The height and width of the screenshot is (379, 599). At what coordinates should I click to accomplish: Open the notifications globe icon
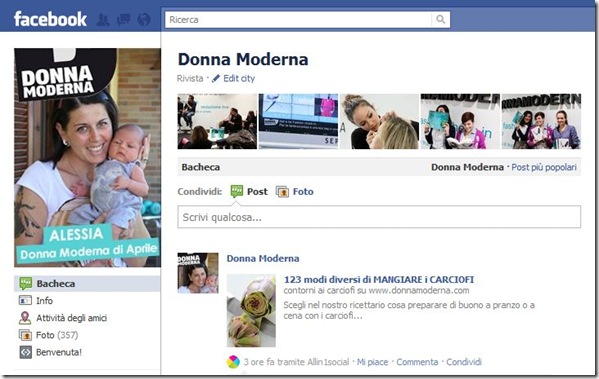coord(144,19)
